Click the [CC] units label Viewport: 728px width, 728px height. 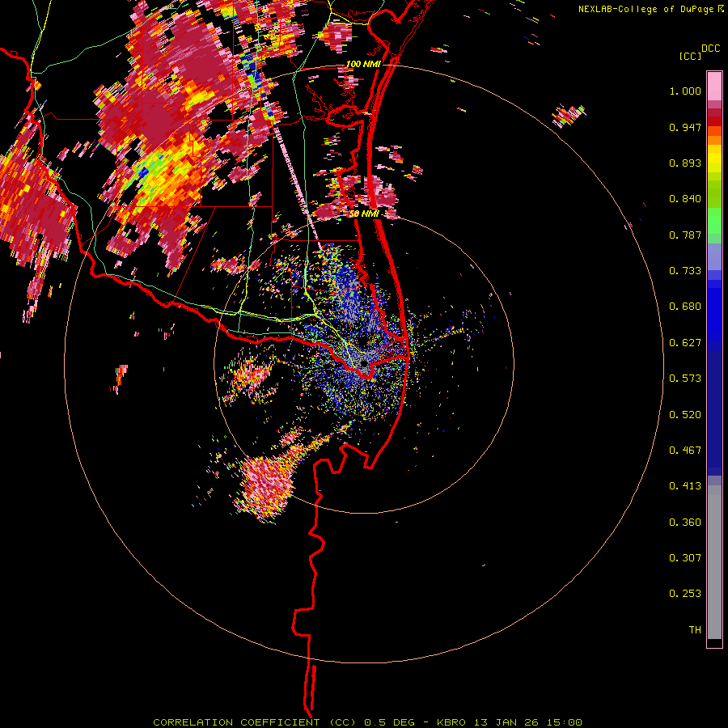tap(690, 56)
